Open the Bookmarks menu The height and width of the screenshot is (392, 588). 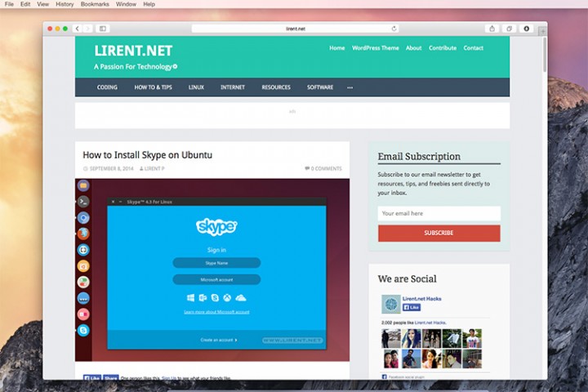tap(95, 4)
